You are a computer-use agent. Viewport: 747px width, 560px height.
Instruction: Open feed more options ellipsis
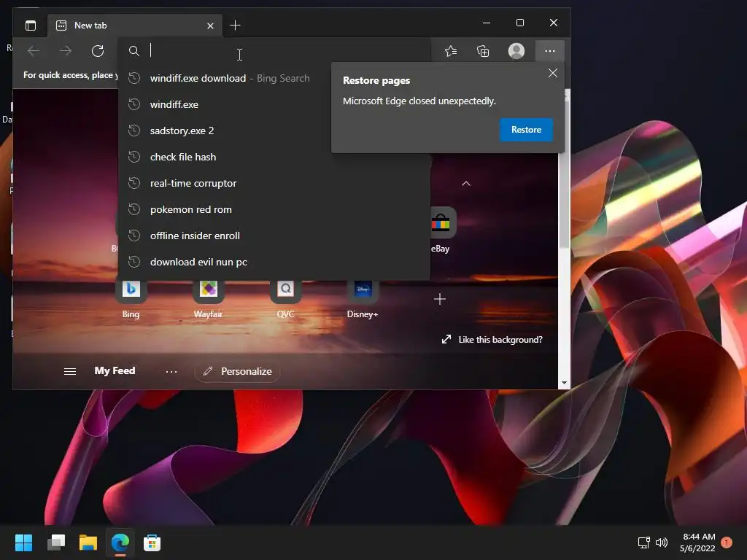point(171,371)
